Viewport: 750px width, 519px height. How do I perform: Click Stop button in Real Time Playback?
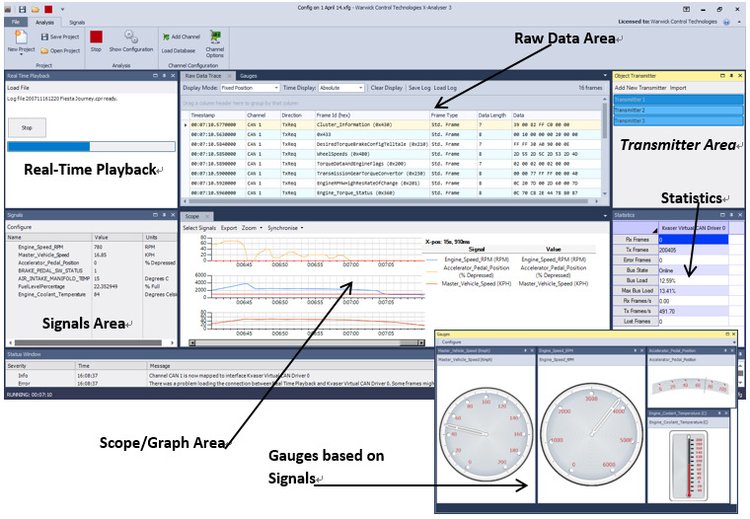[x=27, y=129]
